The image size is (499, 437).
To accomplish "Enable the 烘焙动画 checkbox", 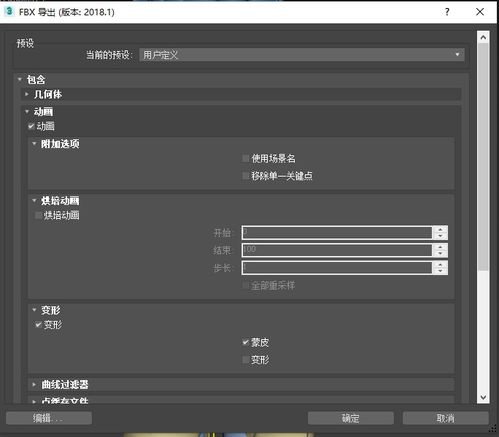I will pos(38,215).
